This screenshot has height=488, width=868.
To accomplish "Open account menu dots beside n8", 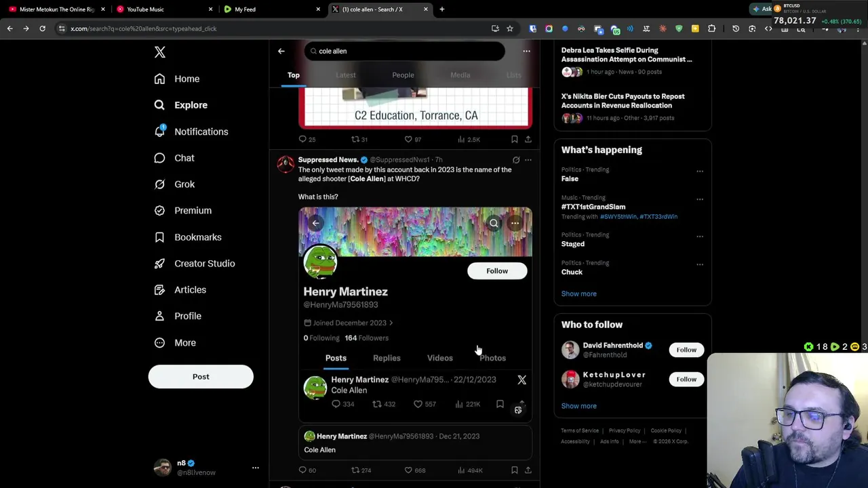I will click(x=256, y=468).
